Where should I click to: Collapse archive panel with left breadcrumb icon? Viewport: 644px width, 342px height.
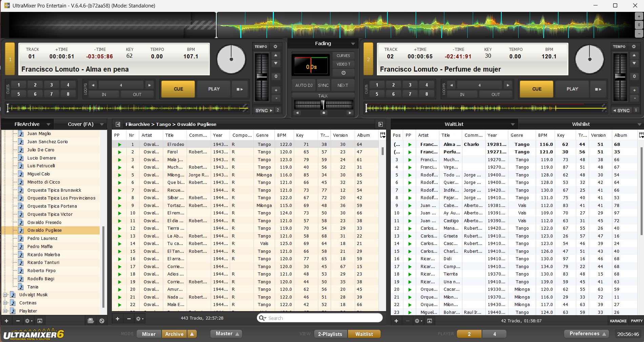[118, 124]
